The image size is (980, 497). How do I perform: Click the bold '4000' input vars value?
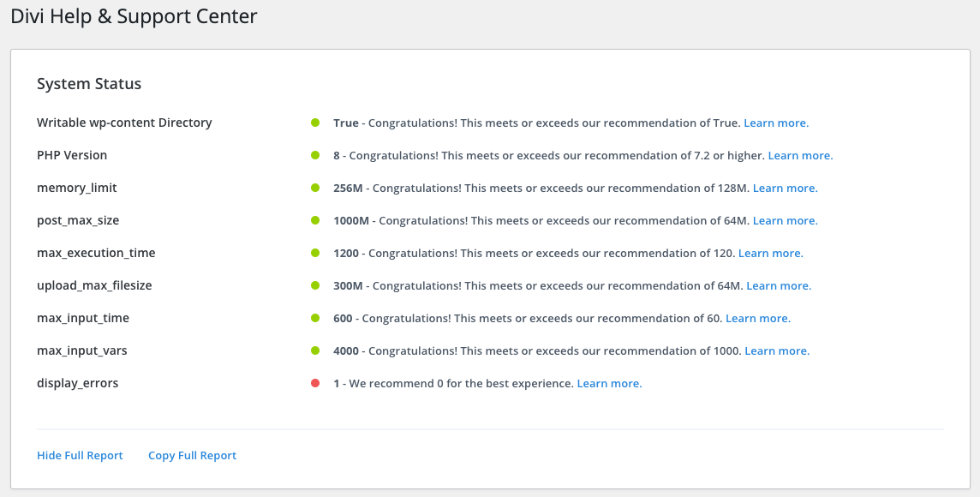point(346,350)
